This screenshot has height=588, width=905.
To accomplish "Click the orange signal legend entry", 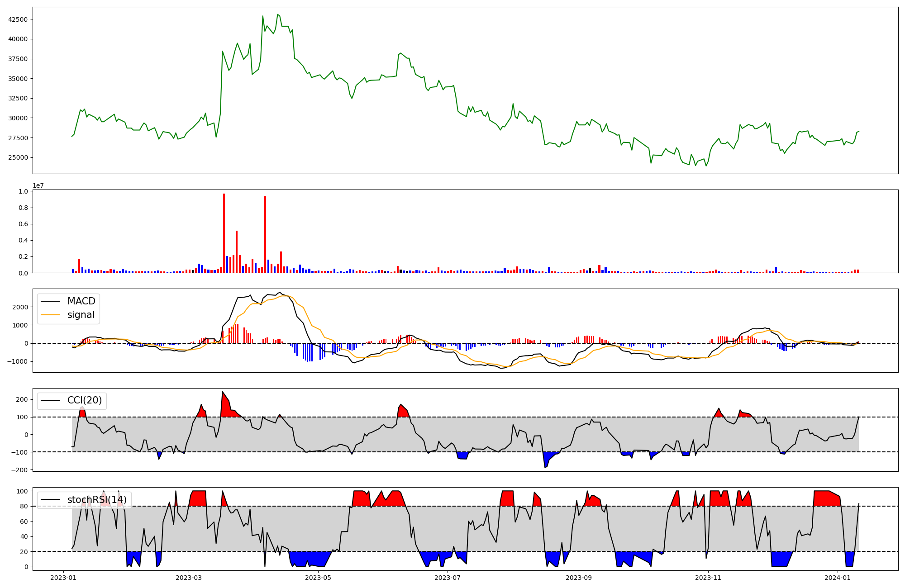I will click(x=68, y=315).
